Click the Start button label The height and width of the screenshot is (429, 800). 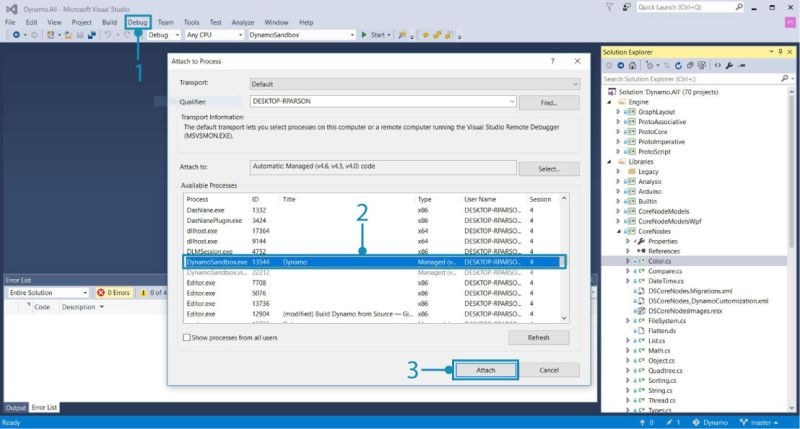tap(378, 35)
